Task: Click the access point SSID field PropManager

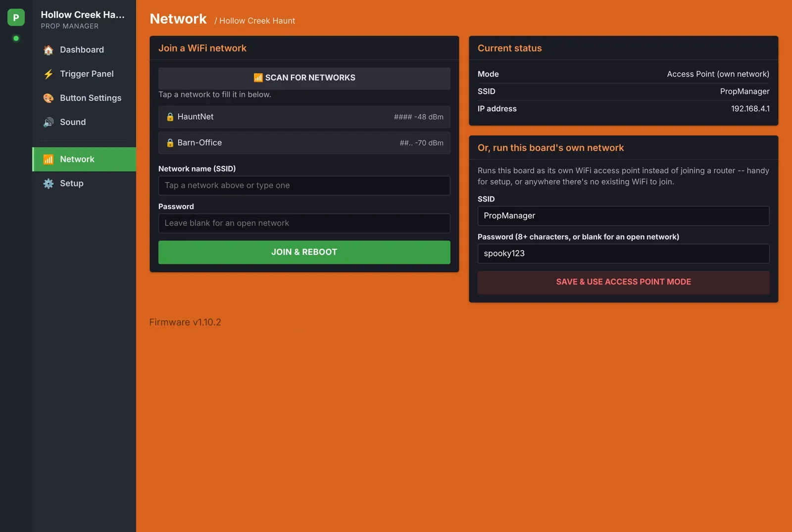Action: (623, 216)
